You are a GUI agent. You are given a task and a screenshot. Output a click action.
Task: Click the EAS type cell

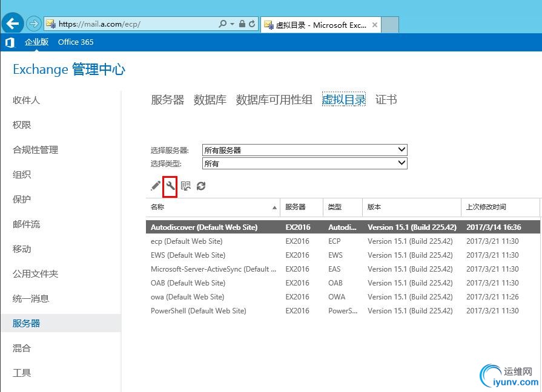point(334,269)
